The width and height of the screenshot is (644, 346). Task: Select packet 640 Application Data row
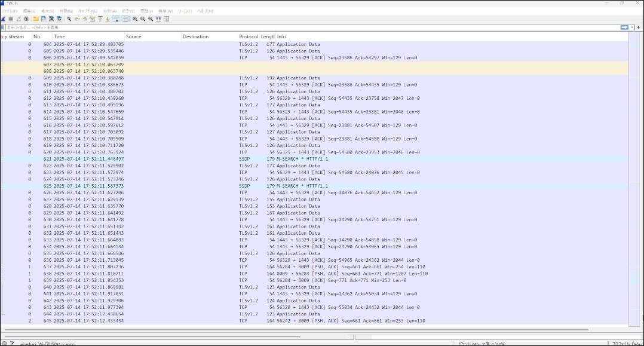tap(315, 287)
